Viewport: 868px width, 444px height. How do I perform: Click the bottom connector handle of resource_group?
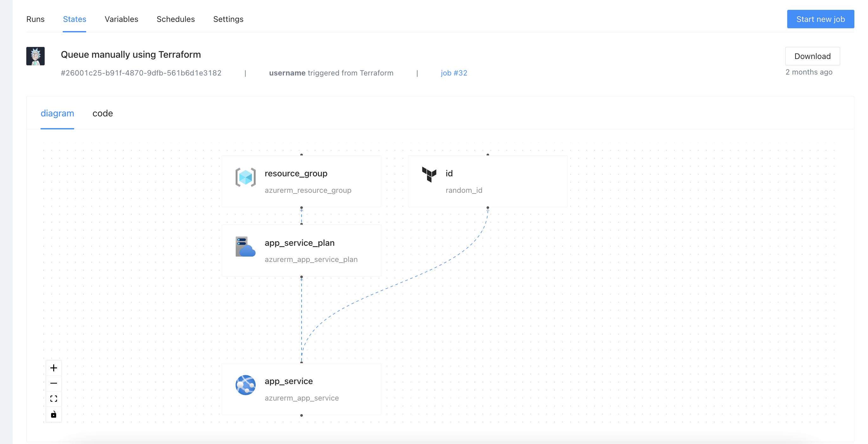point(301,207)
